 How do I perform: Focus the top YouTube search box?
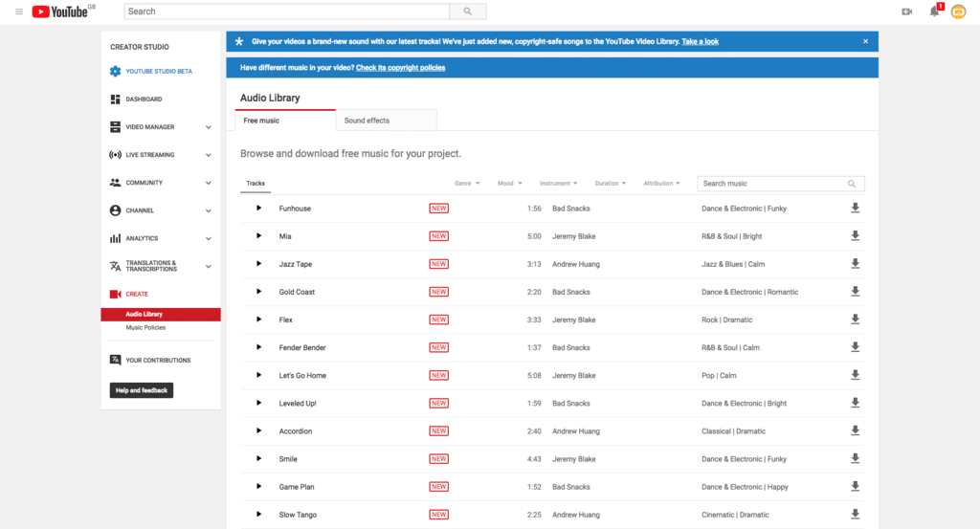click(x=287, y=11)
